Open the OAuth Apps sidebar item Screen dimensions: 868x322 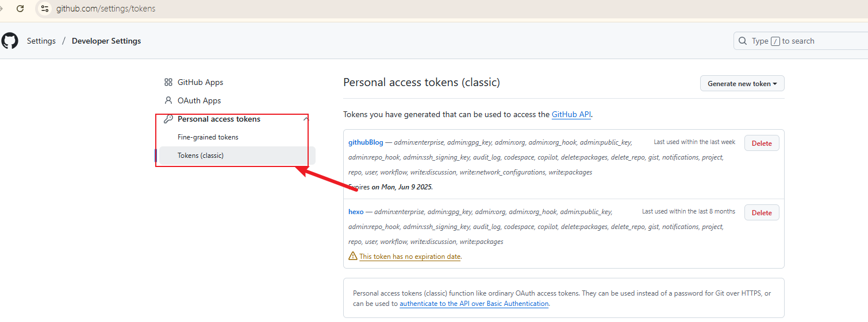pyautogui.click(x=199, y=100)
